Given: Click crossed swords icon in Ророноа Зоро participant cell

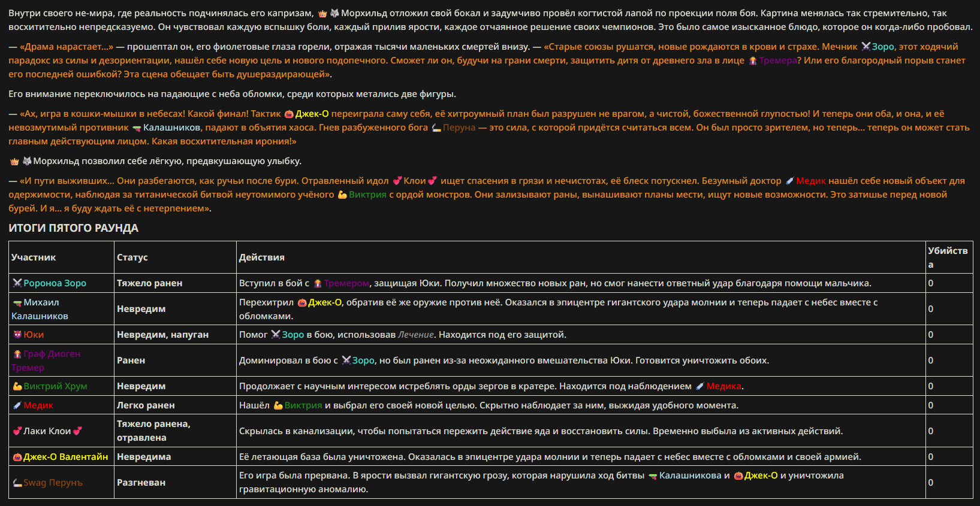Looking at the screenshot, I should click(17, 283).
